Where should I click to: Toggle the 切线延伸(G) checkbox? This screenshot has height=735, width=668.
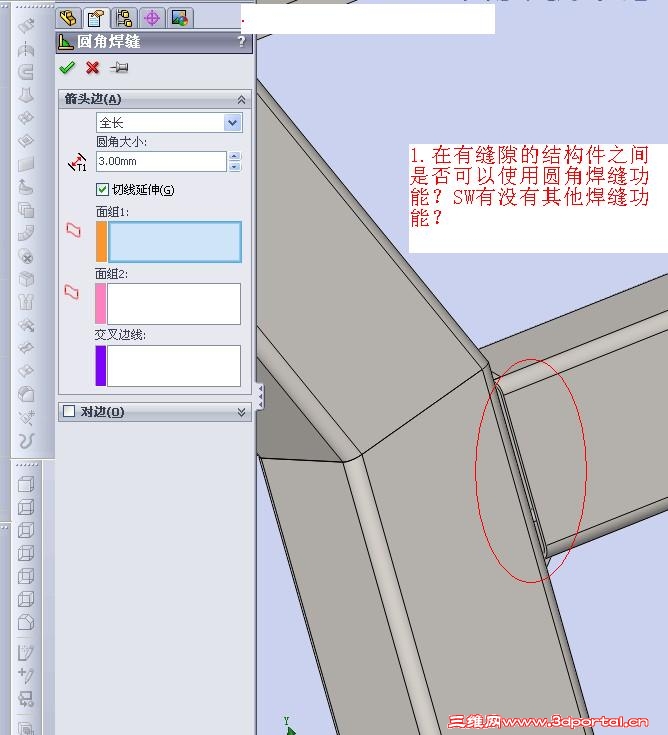[102, 189]
